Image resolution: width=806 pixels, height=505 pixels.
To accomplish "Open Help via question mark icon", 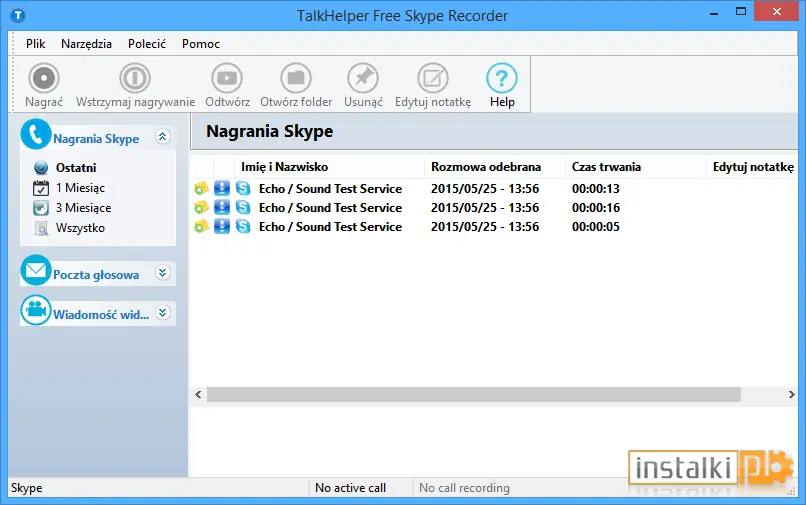I will click(x=502, y=78).
